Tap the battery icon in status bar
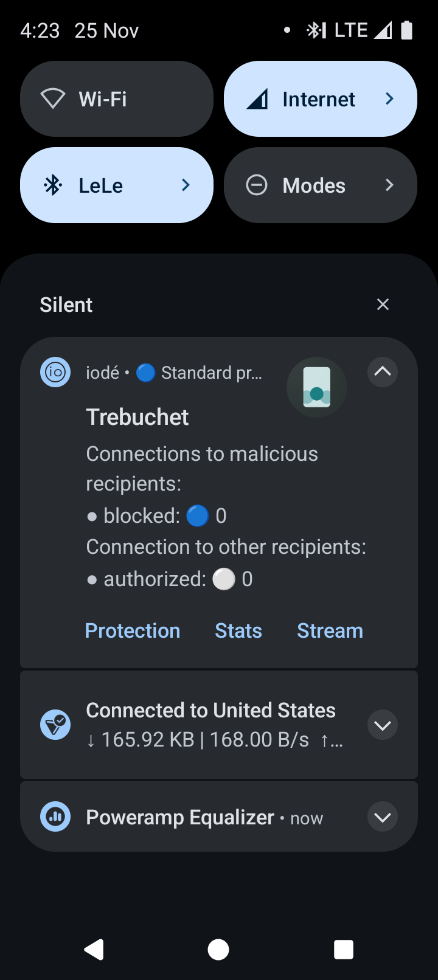 [x=407, y=30]
